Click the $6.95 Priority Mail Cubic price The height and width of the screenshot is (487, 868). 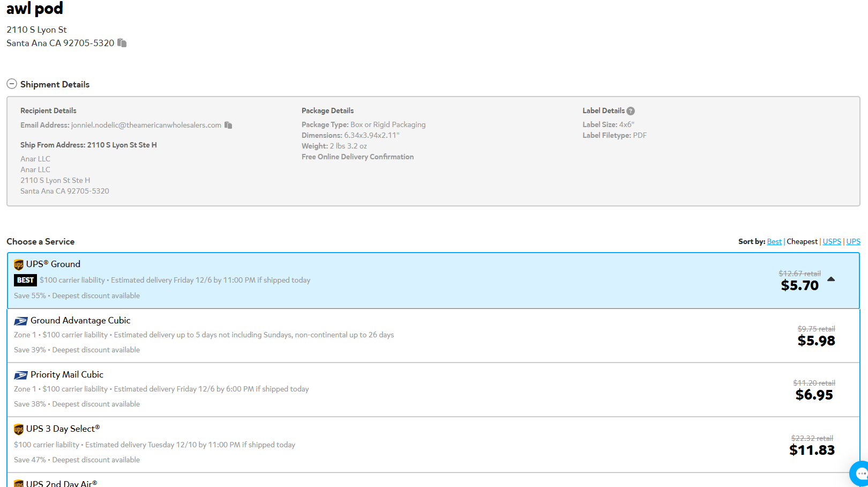click(x=814, y=395)
